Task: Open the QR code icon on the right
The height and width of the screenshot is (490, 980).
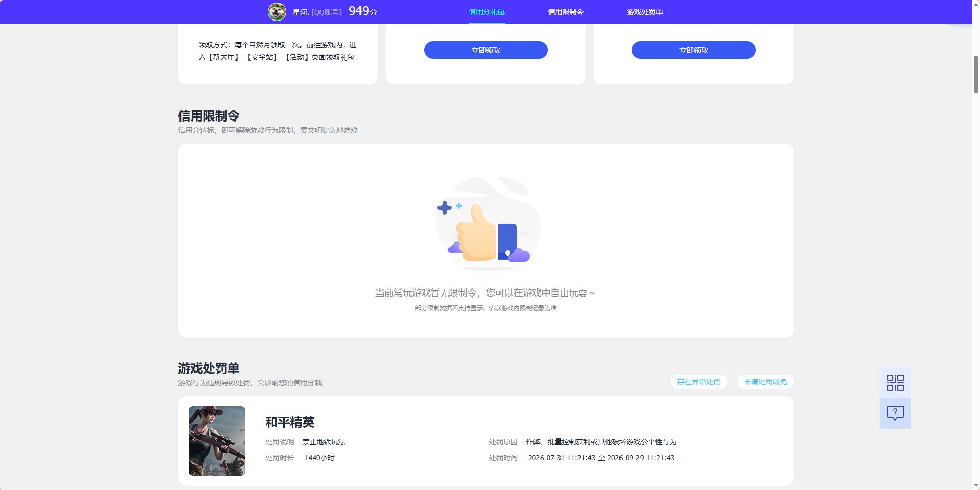Action: tap(895, 383)
